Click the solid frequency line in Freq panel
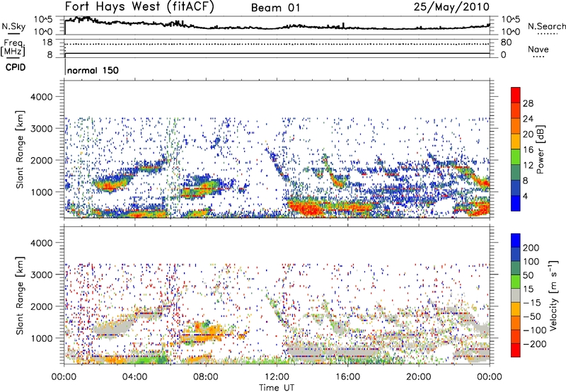The width and height of the screenshot is (566, 392). tap(277, 54)
